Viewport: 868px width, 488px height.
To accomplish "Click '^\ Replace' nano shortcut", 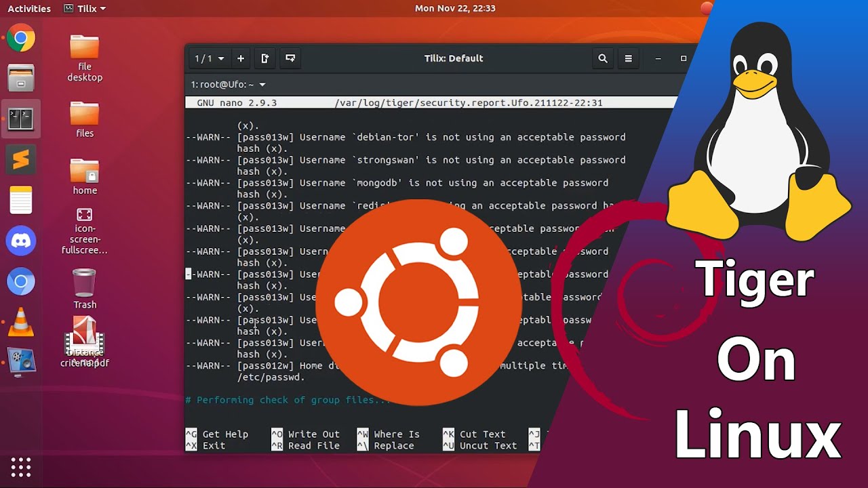I will (x=385, y=446).
